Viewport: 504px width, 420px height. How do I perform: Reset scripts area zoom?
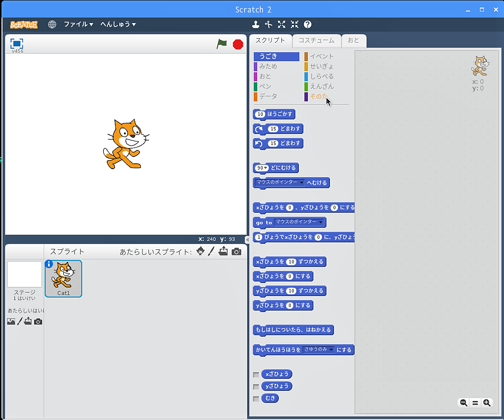475,402
